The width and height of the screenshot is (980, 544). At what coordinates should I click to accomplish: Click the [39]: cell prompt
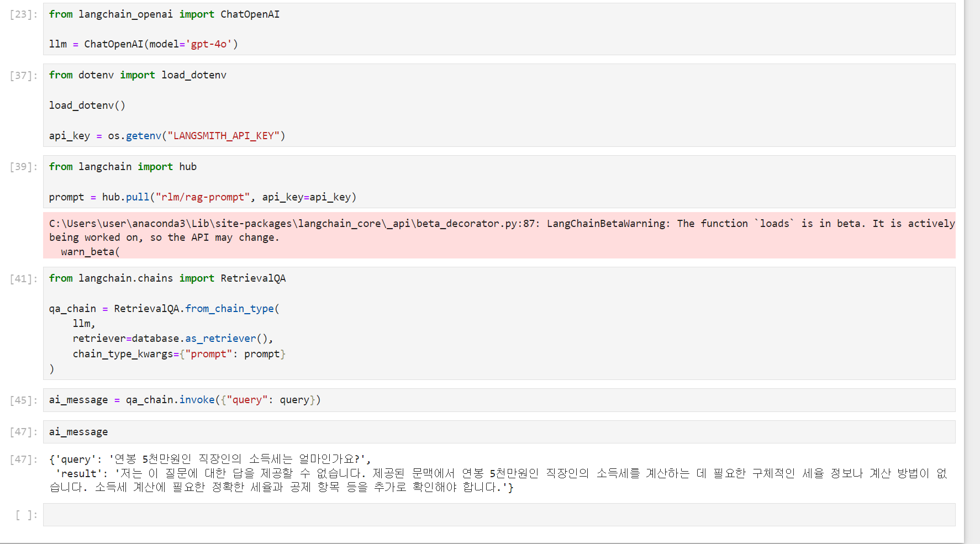tap(24, 167)
